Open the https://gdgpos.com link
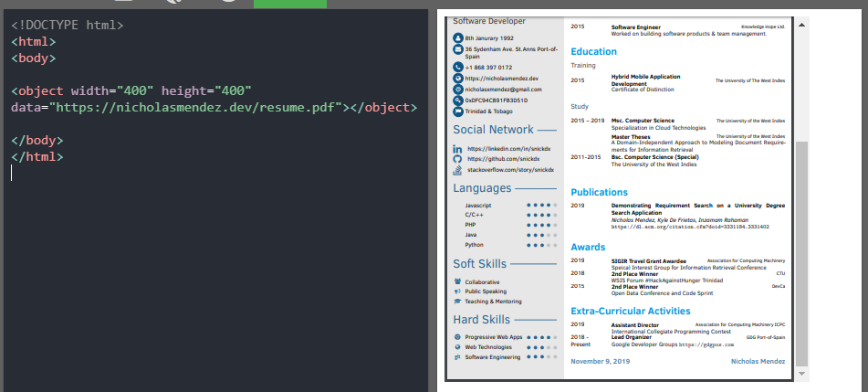The width and height of the screenshot is (868, 392). pos(706,344)
